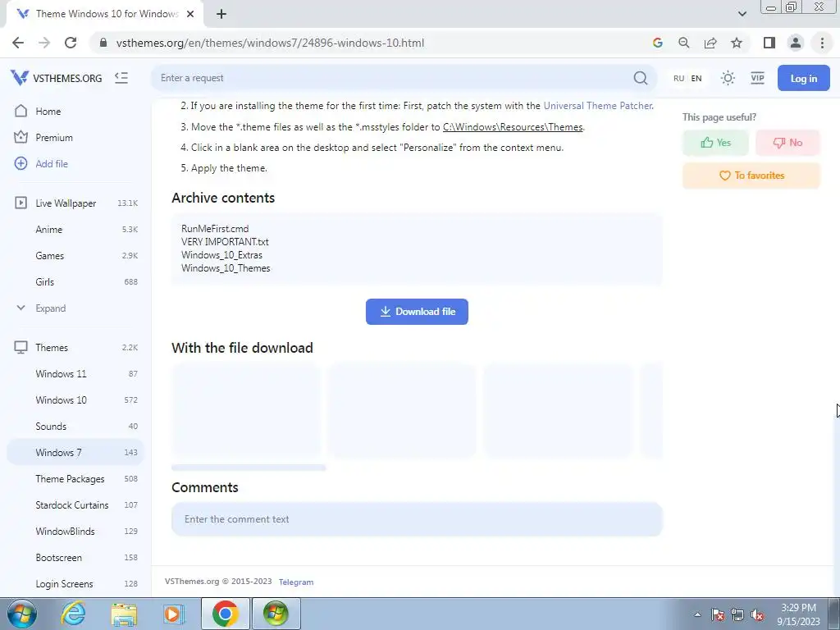840x630 pixels.
Task: Collapse the sidebar menu icon
Action: pyautogui.click(x=121, y=78)
